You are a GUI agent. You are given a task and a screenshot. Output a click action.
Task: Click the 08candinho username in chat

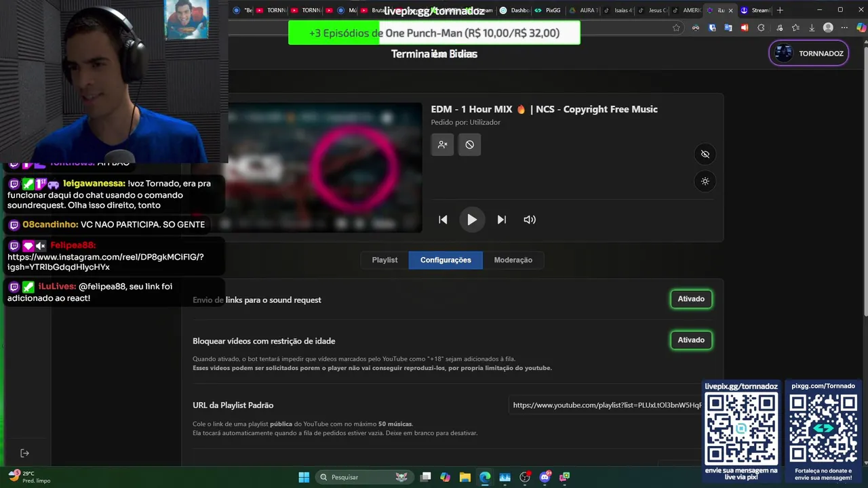point(50,224)
